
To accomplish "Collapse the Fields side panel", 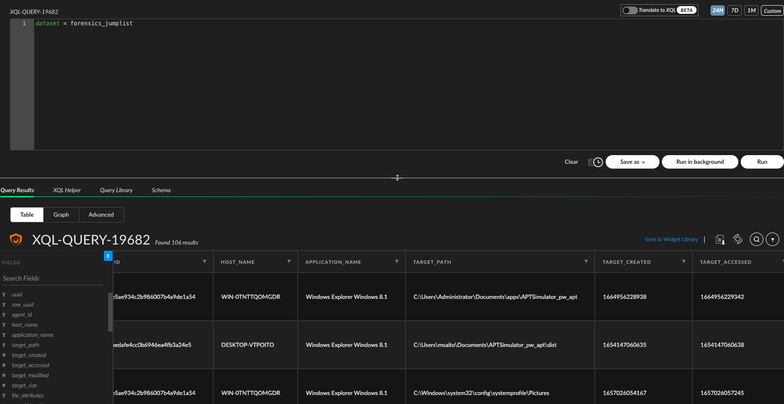I will 108,256.
